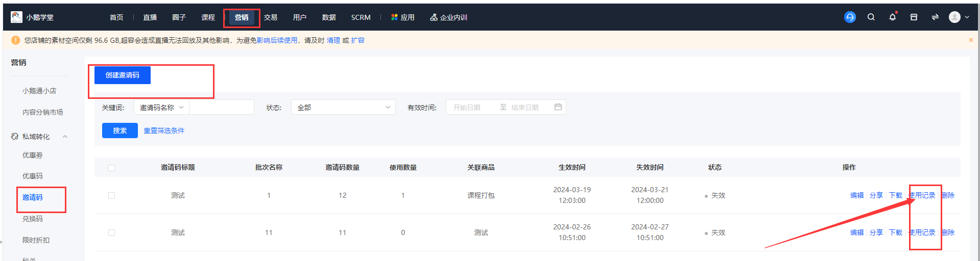Click the calendar icon in date range
The height and width of the screenshot is (261, 980).
tap(558, 107)
